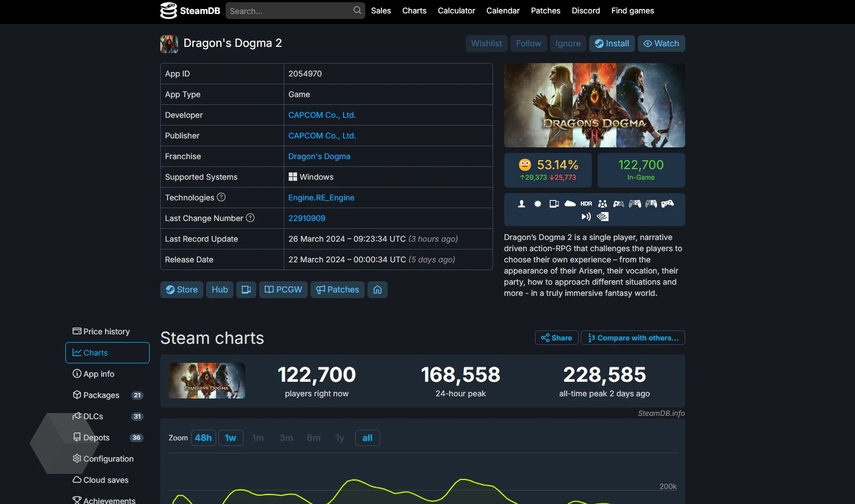Switch to the DLCs sidebar tab
Viewport: 855px width, 504px height.
[107, 416]
